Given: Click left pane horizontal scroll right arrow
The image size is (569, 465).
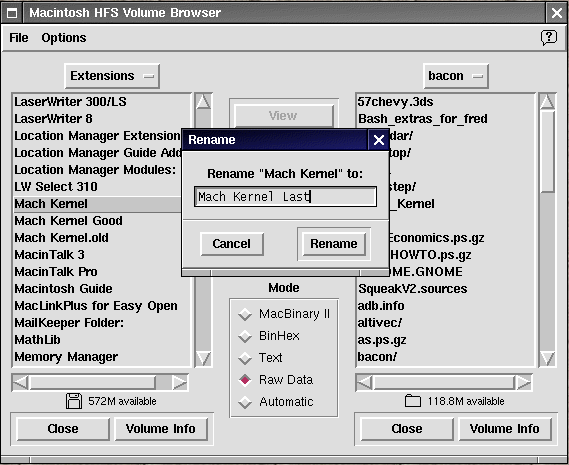Looking at the screenshot, I should (180, 383).
